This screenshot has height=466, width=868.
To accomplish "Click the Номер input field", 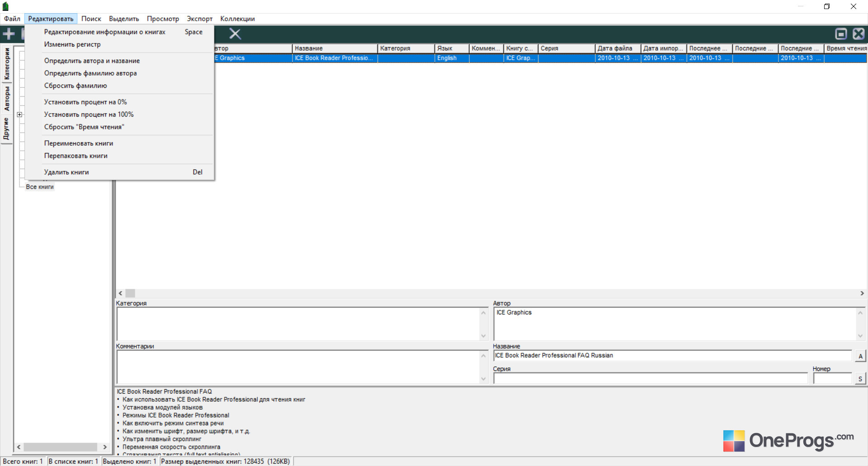I will click(x=832, y=379).
